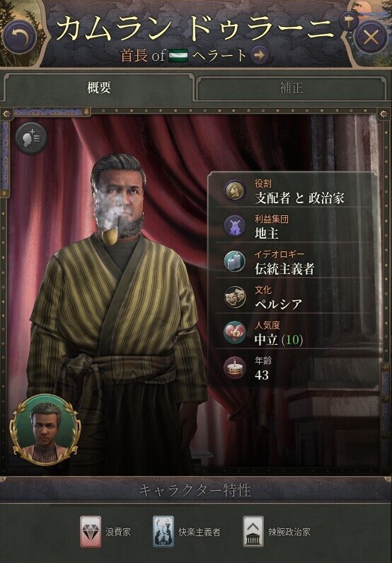Click the 地主 interest group text

[x=267, y=234]
